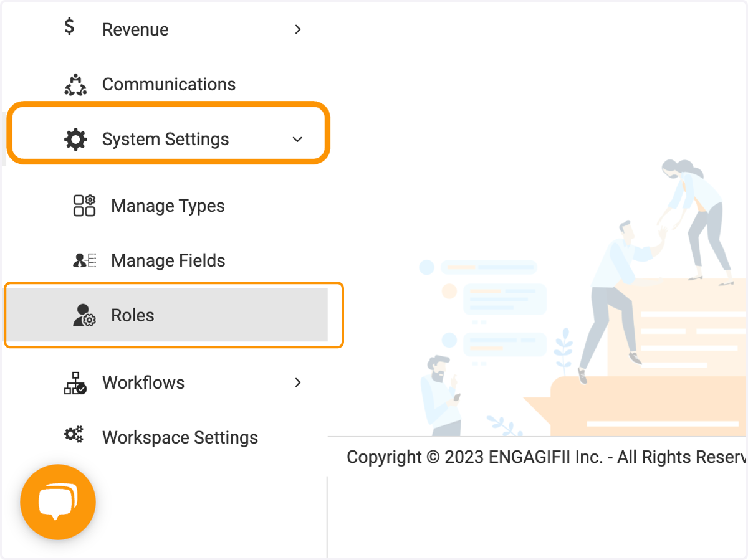Click the Revenue dollar sign icon

pyautogui.click(x=70, y=27)
